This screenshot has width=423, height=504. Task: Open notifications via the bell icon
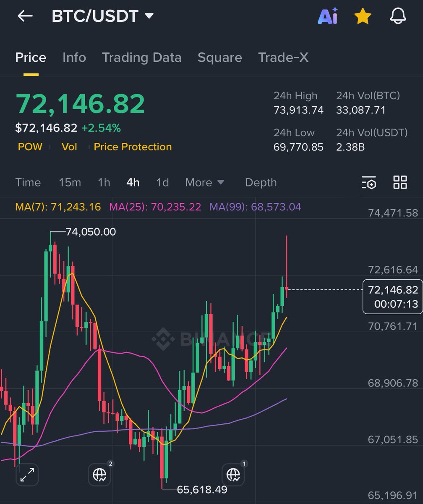(x=398, y=16)
